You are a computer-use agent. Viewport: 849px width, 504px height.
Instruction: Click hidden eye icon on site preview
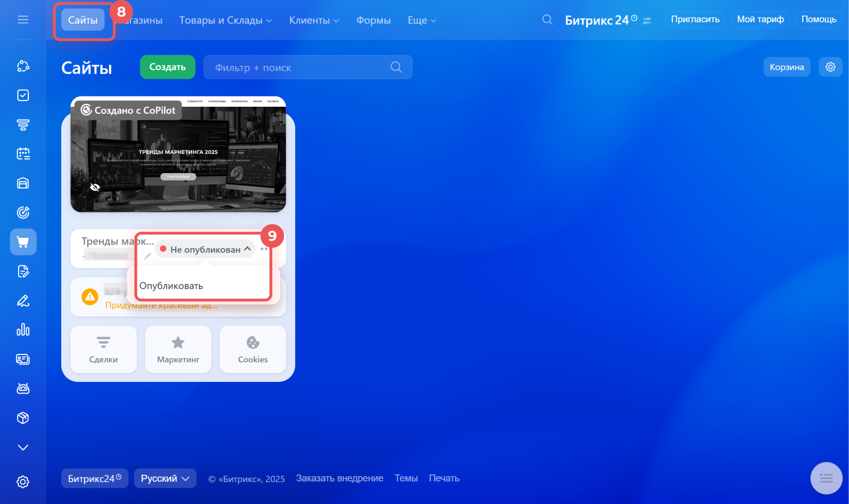coord(95,187)
